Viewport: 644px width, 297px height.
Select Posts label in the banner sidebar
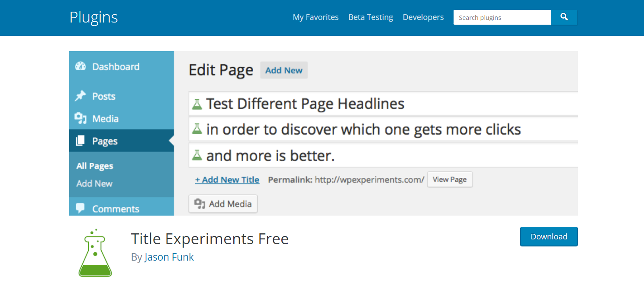coord(104,96)
